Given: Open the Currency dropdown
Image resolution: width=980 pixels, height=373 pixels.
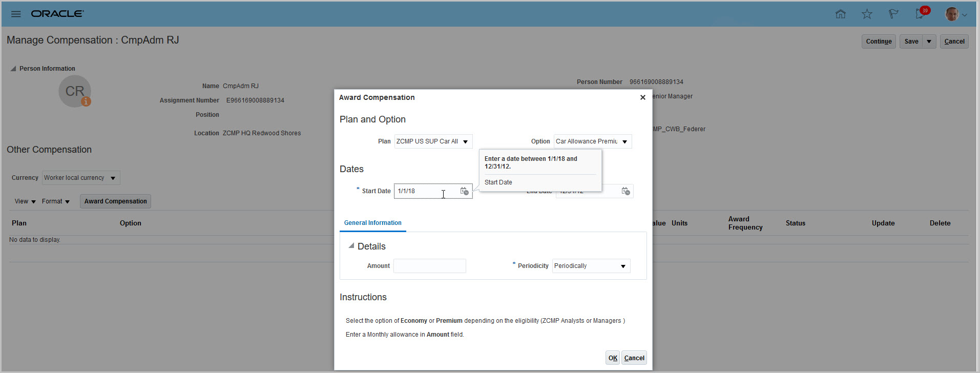Looking at the screenshot, I should pos(113,178).
